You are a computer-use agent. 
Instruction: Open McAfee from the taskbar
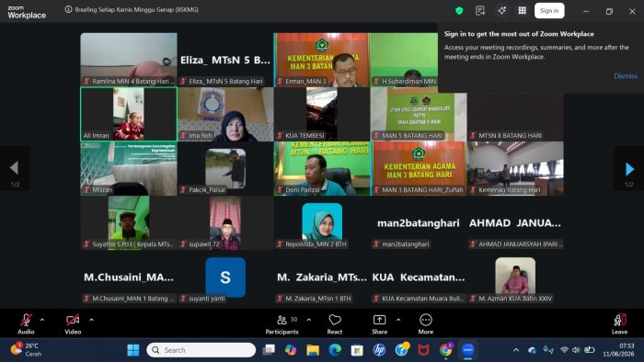[x=423, y=350]
